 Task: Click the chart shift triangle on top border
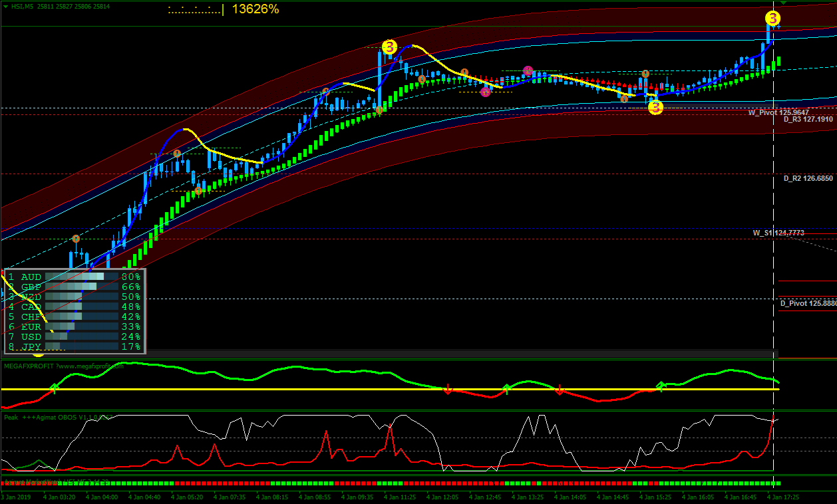pos(783,3)
